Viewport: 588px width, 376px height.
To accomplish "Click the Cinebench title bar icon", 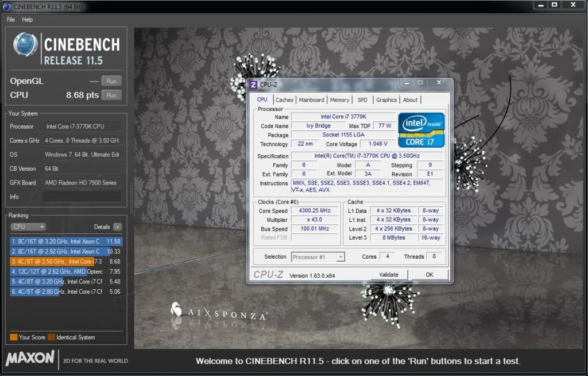I will pos(6,5).
